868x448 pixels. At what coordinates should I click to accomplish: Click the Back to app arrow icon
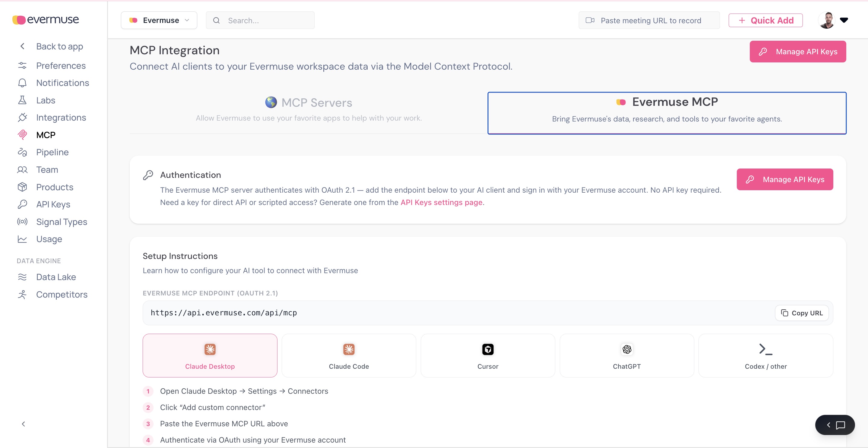pos(23,46)
